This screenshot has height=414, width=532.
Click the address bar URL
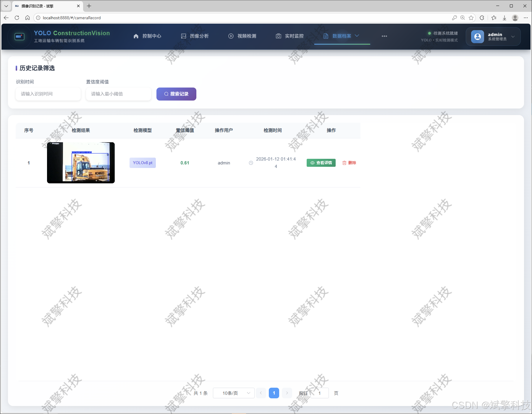click(x=72, y=18)
